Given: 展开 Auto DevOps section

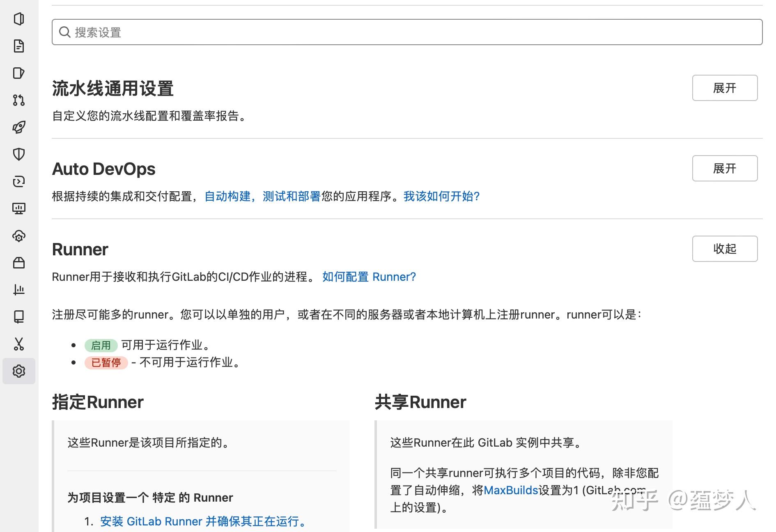Looking at the screenshot, I should pos(724,168).
